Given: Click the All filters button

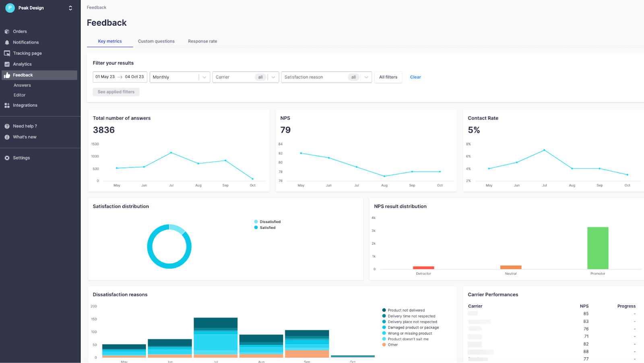Looking at the screenshot, I should pos(388,77).
